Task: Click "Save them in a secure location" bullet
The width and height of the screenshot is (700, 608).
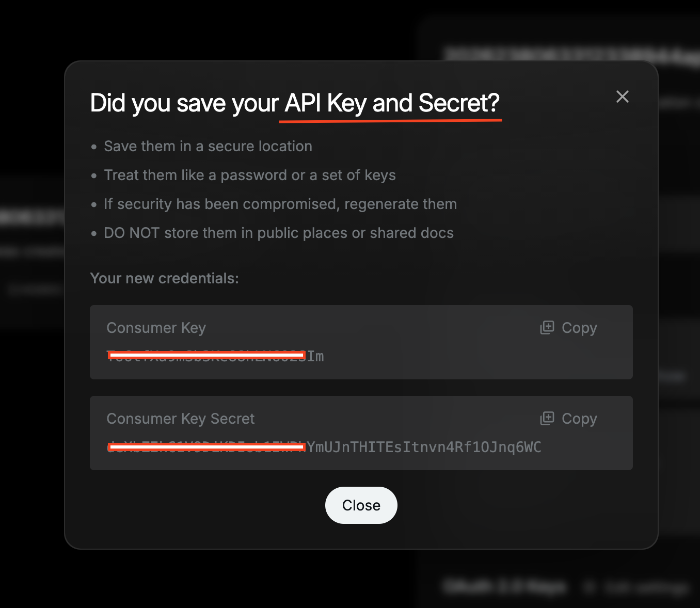Action: click(x=208, y=147)
